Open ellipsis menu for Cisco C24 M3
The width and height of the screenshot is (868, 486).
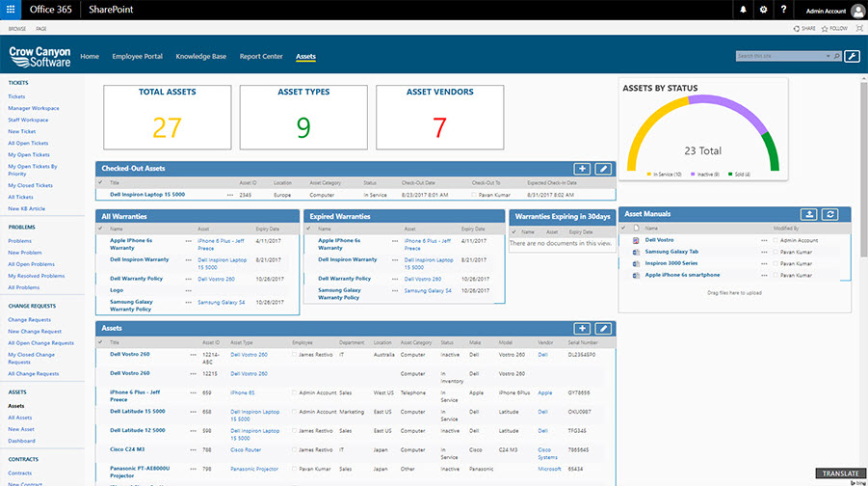(194, 450)
